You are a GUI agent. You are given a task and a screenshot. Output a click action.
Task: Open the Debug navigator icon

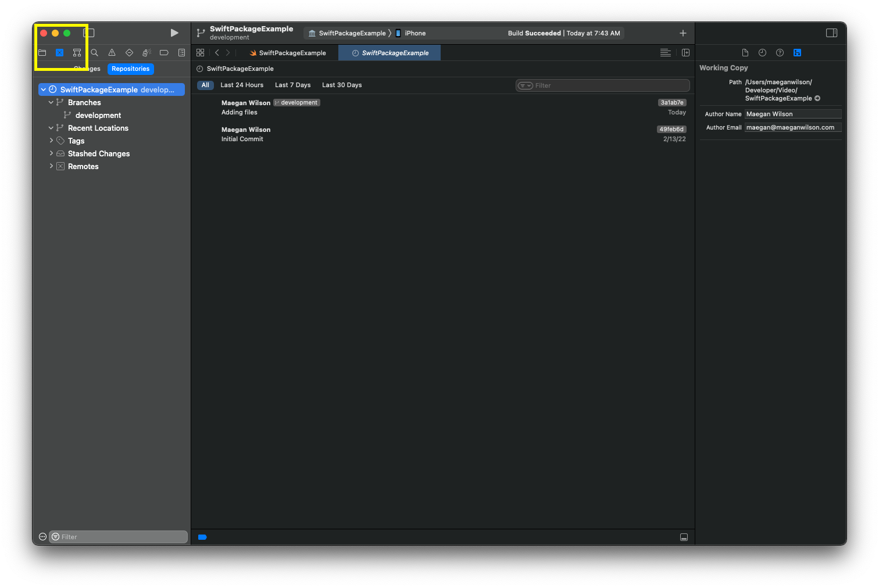pos(146,53)
